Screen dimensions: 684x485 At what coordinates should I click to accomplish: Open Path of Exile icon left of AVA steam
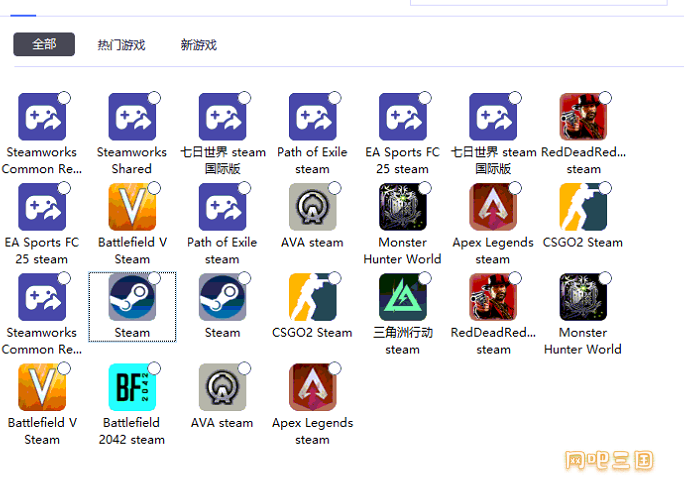pyautogui.click(x=222, y=207)
